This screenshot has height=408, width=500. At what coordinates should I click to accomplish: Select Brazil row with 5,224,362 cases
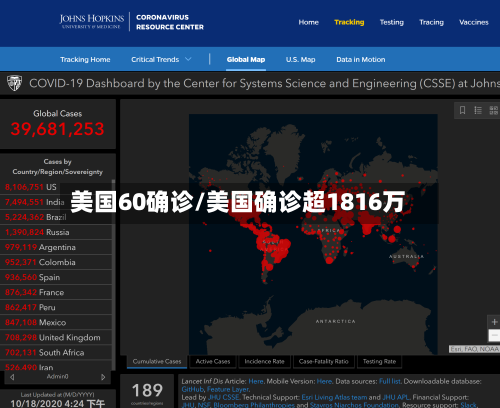pyautogui.click(x=56, y=217)
